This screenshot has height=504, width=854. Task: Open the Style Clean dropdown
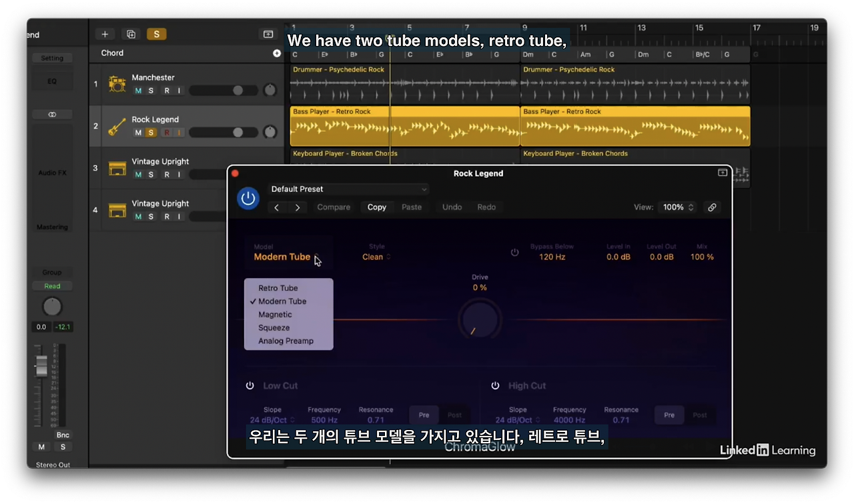(377, 257)
